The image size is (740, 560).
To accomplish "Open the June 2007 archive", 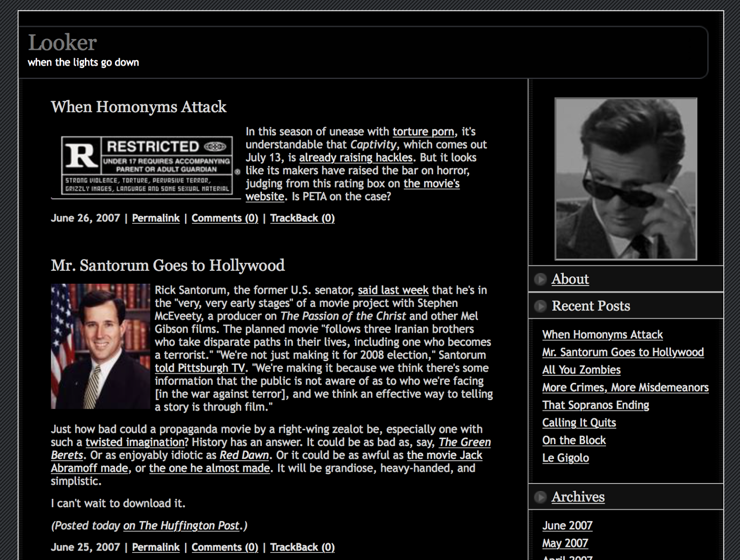I will point(567,526).
